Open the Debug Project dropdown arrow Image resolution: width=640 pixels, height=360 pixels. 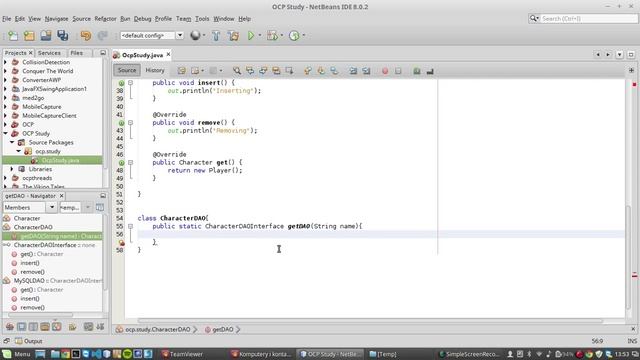point(282,36)
